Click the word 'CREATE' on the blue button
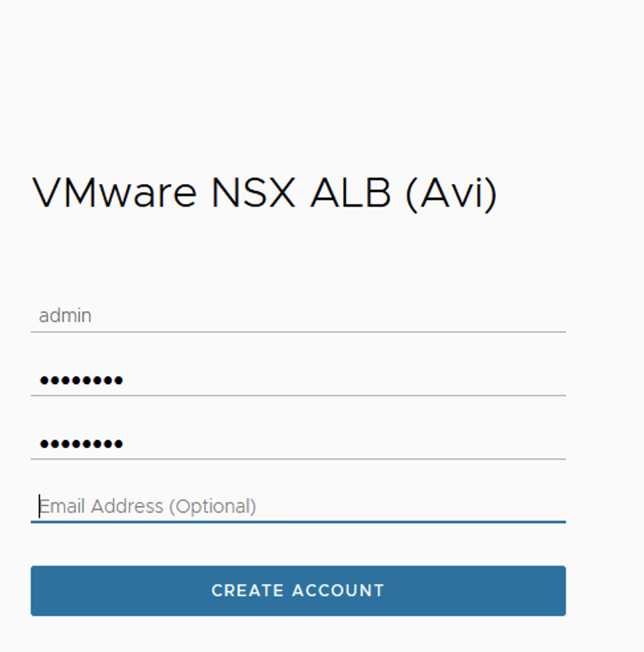The height and width of the screenshot is (652, 644). point(247,590)
